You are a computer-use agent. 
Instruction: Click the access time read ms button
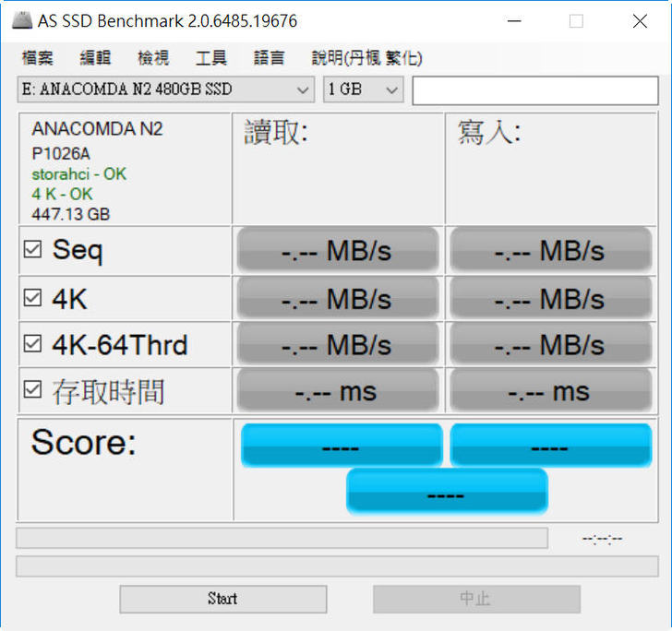coord(338,390)
